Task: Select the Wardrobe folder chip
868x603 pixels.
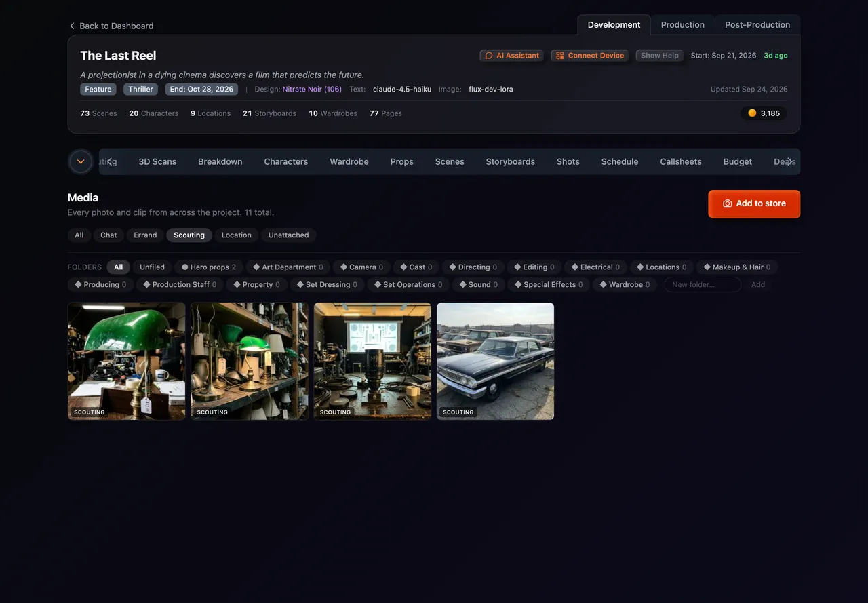Action: (x=624, y=285)
